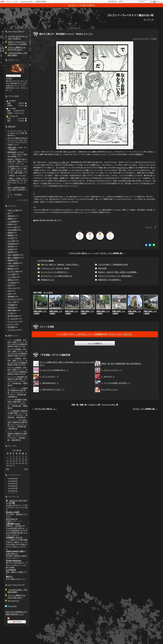Screen dimensions: 163x644
Task: Open the おすすめブログ link
Action: coord(13,601)
